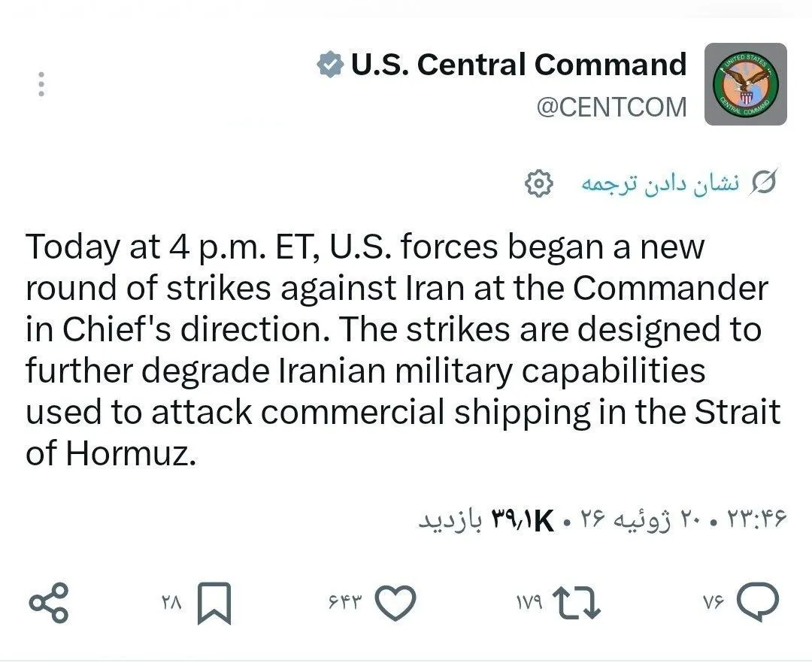
Task: Click the 23:46 timestamp
Action: [x=758, y=518]
